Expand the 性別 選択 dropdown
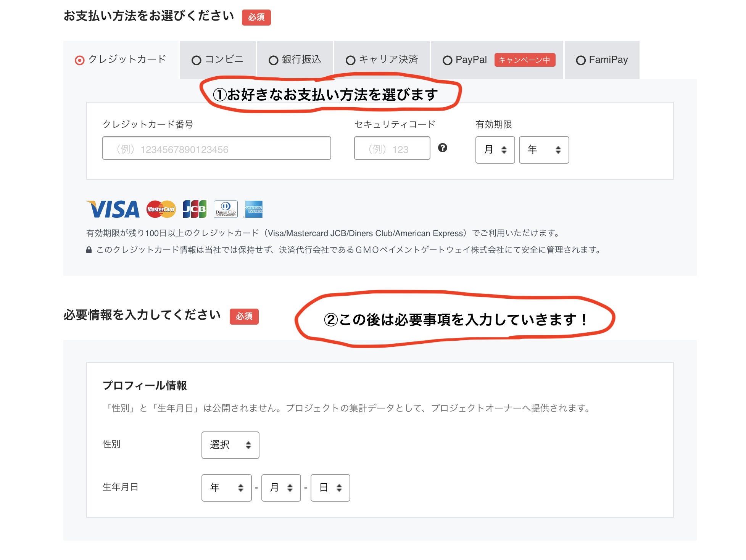746x560 pixels. [x=230, y=445]
